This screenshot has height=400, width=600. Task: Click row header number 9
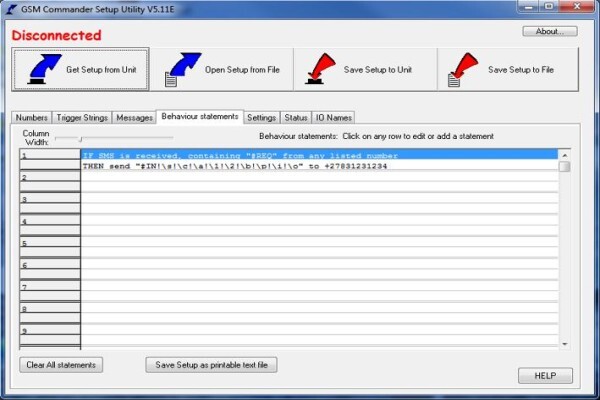[50, 331]
